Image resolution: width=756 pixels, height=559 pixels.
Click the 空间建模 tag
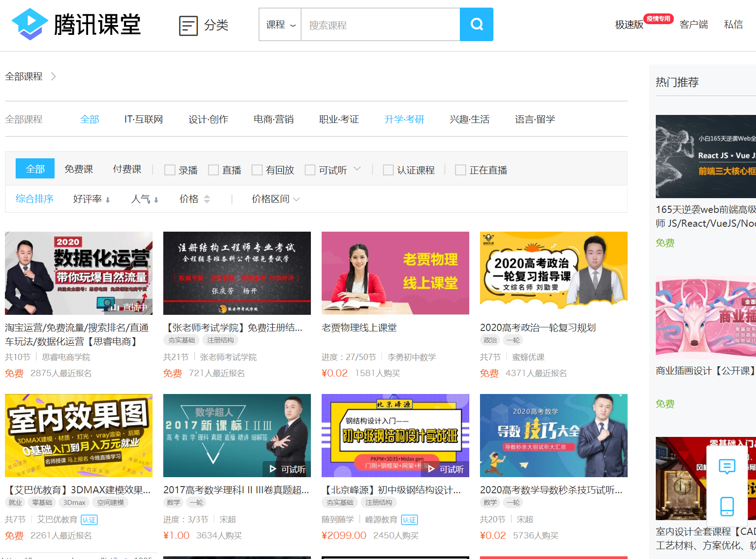tap(110, 503)
